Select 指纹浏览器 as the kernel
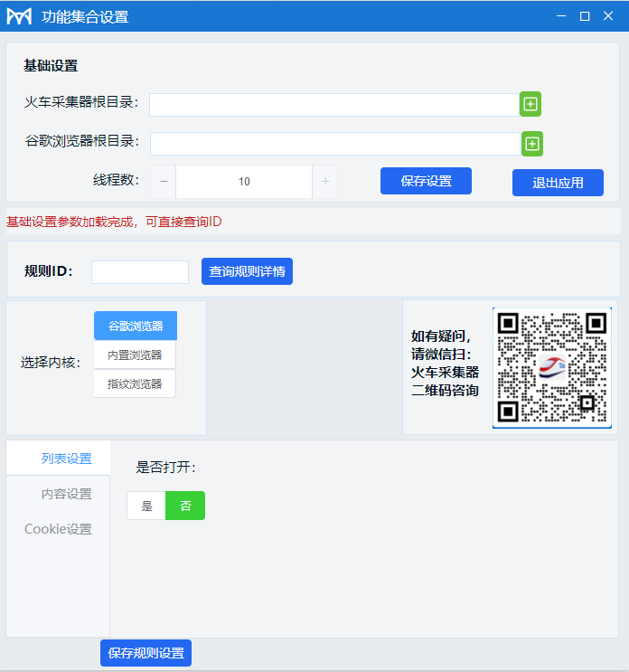The height and width of the screenshot is (672, 629). pyautogui.click(x=135, y=383)
